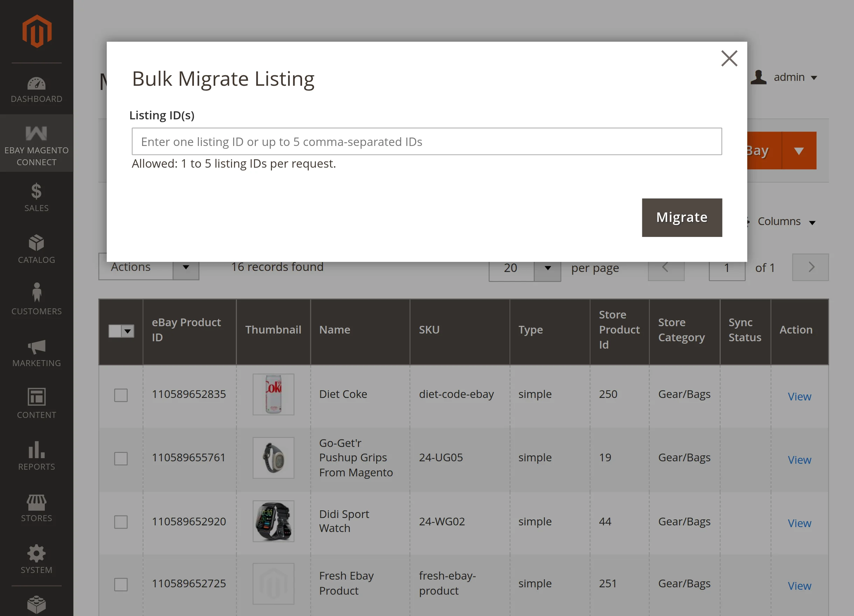
Task: Open the Fresh Ebay Product placeholder thumbnail
Action: 273,583
